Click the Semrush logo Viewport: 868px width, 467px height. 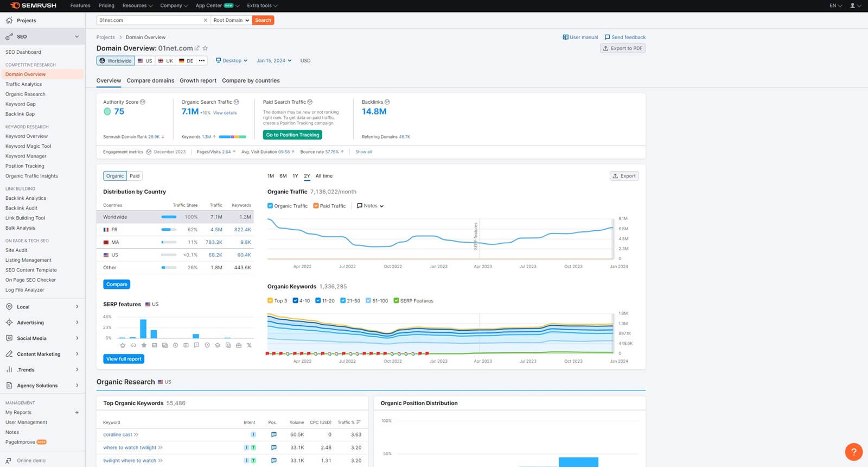[33, 5]
